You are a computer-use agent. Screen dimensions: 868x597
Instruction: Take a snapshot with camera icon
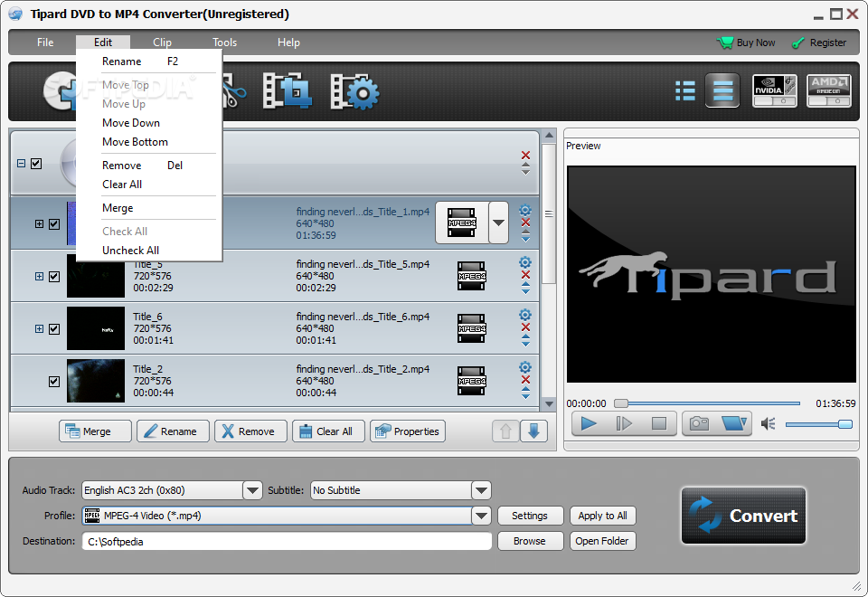(699, 423)
